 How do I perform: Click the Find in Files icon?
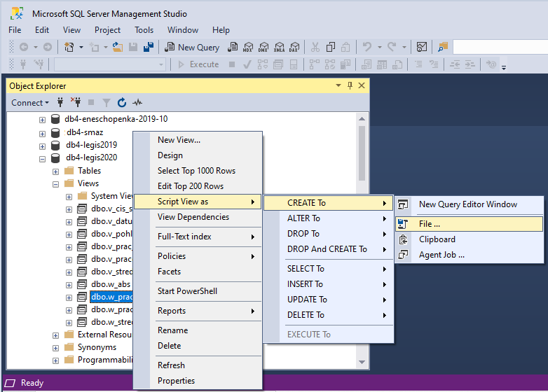442,47
